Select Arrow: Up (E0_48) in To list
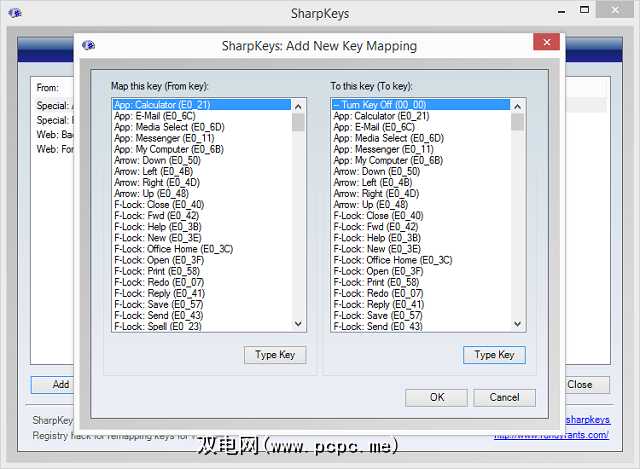640x469 pixels. coord(421,204)
